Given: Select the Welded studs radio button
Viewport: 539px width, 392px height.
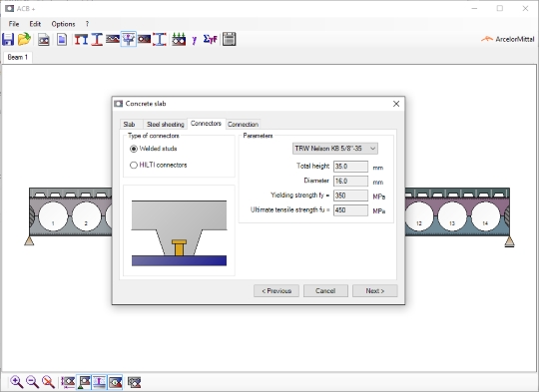Looking at the screenshot, I should 134,149.
